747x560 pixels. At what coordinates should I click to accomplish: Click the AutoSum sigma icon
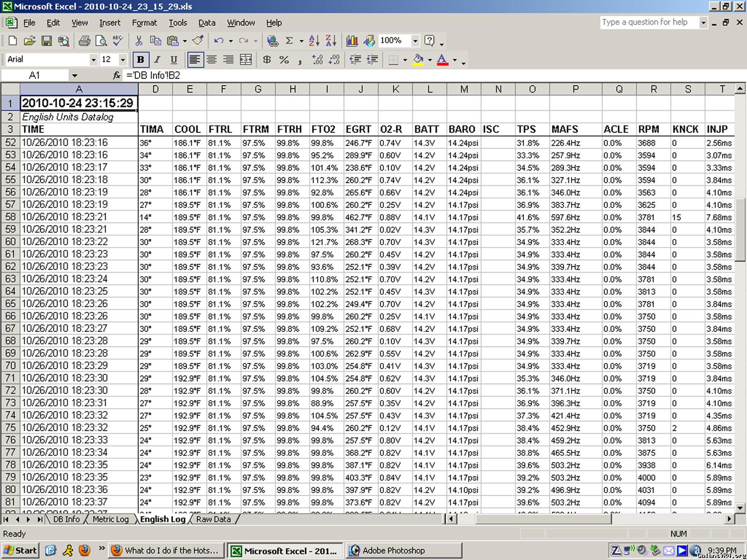(x=289, y=41)
